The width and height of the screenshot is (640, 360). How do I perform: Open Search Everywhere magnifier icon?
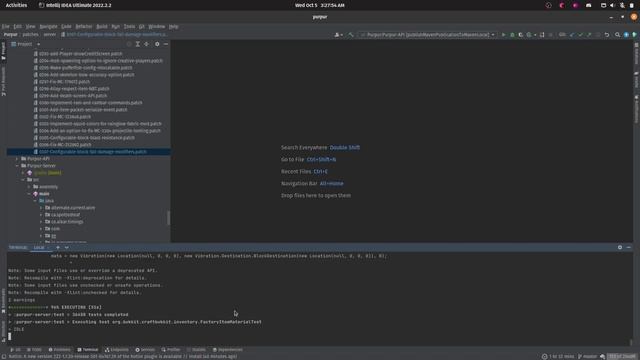[x=618, y=35]
